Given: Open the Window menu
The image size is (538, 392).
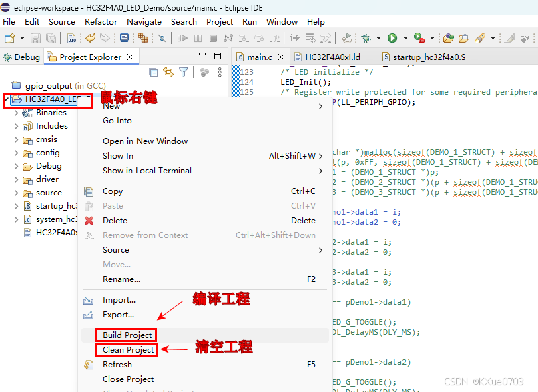Looking at the screenshot, I should 282,21.
